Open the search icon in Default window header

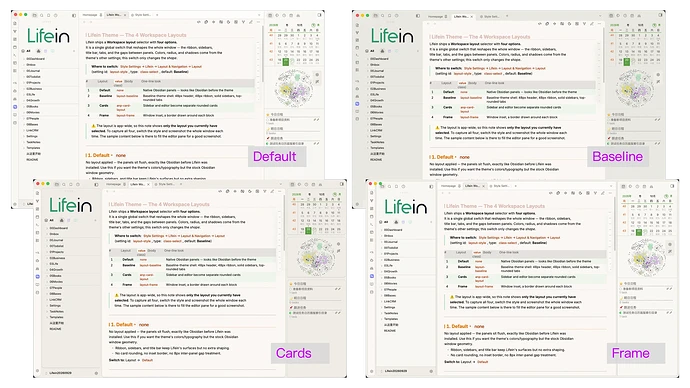click(42, 15)
